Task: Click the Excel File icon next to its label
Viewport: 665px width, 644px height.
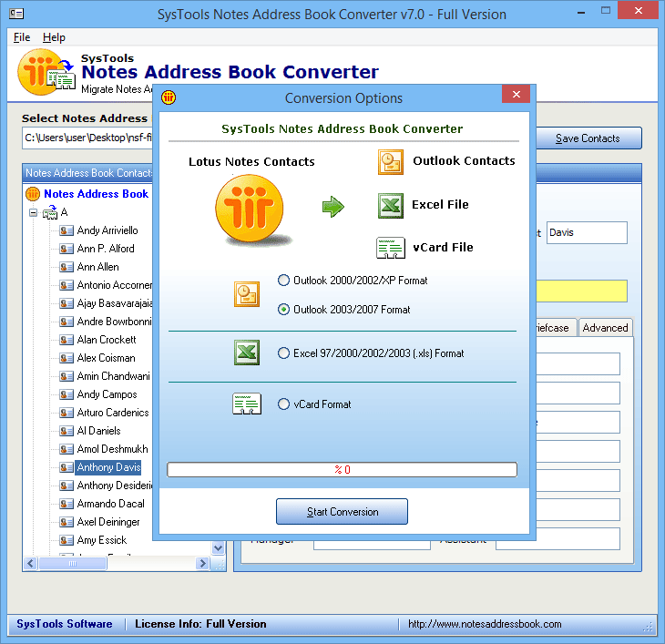Action: [x=390, y=205]
